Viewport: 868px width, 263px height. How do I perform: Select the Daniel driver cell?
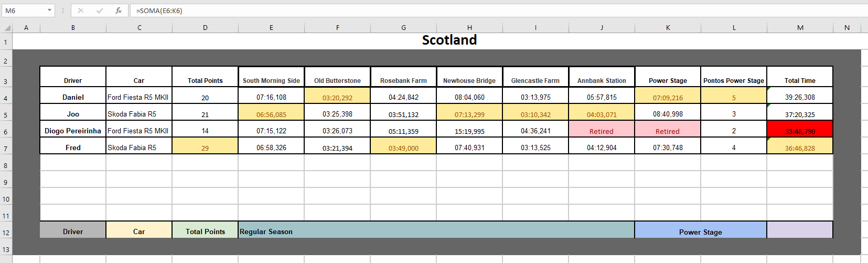point(73,96)
